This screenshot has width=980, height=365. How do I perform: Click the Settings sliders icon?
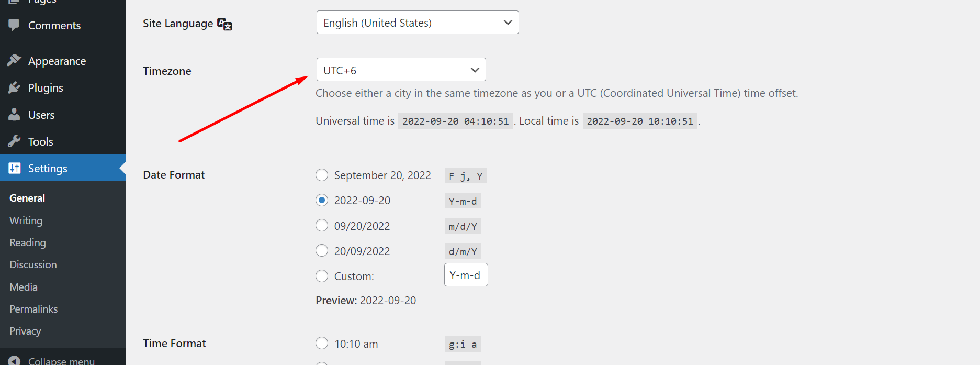(x=14, y=168)
